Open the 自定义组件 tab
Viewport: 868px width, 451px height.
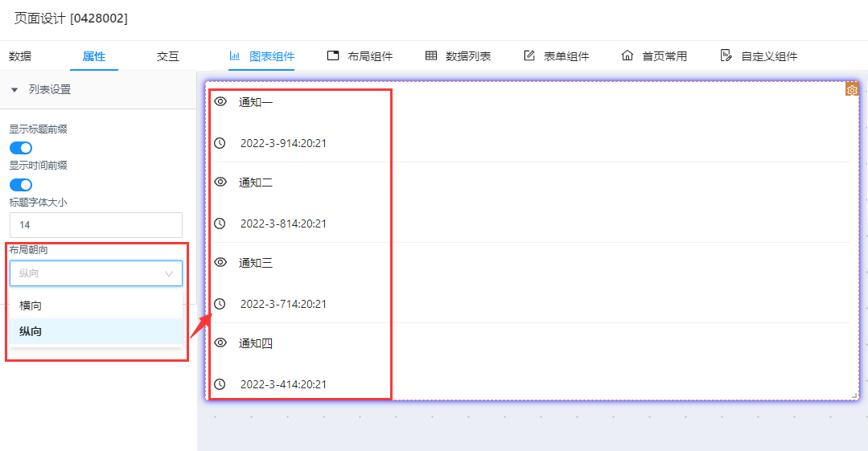[x=759, y=56]
